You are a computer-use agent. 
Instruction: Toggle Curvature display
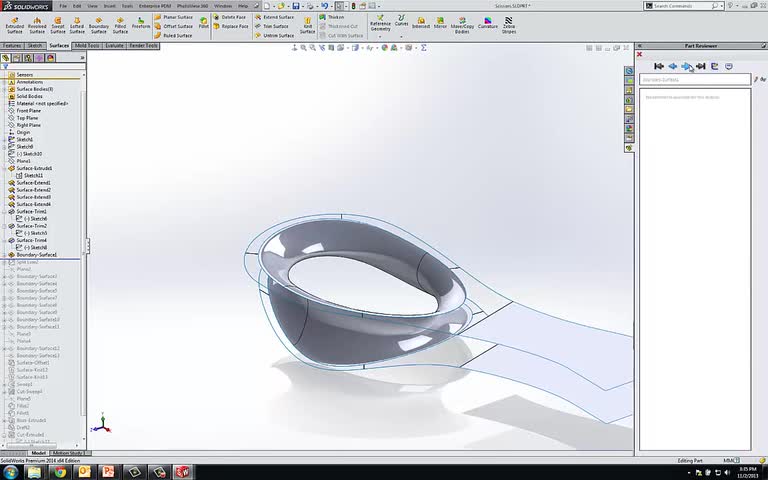click(487, 24)
